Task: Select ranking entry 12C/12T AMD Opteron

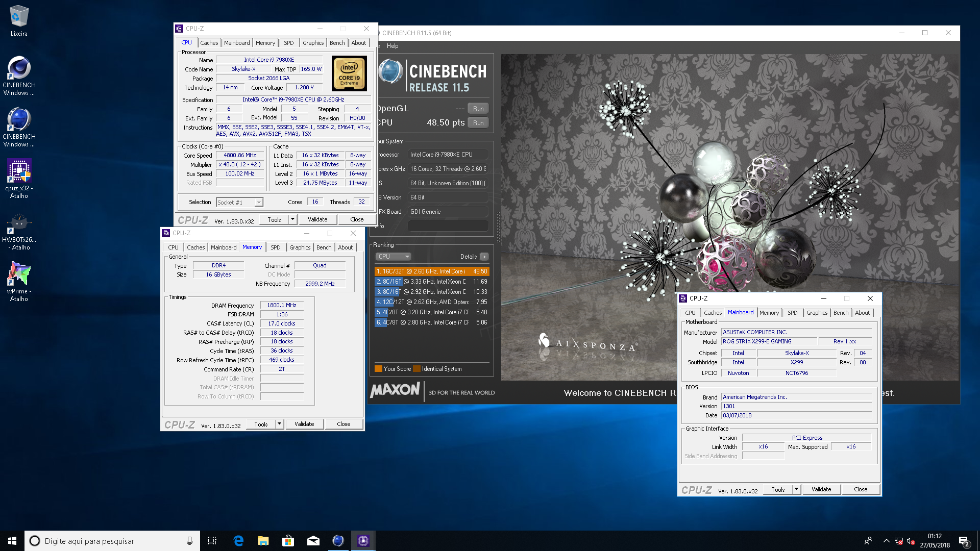Action: pyautogui.click(x=432, y=302)
